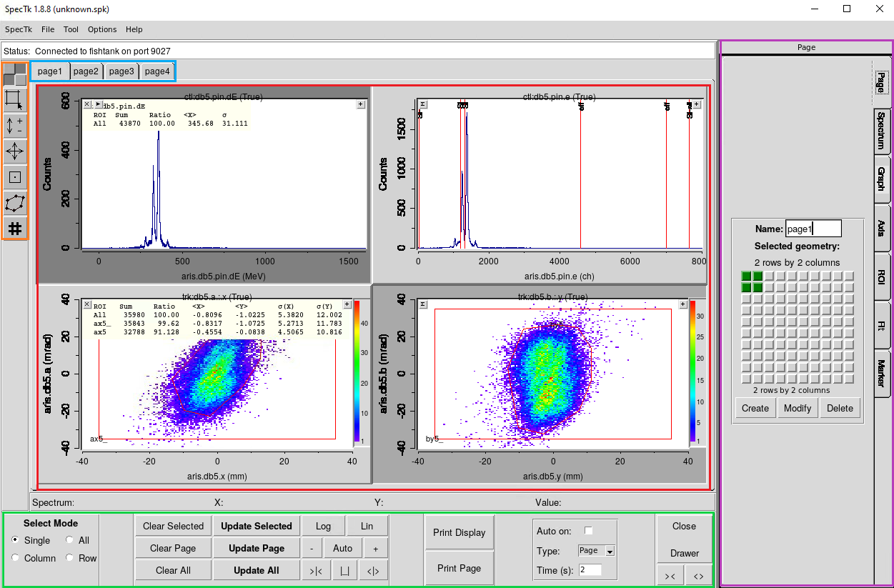Click plus icon on db5.pin.dE plot corner
The width and height of the screenshot is (894, 588).
(x=361, y=104)
